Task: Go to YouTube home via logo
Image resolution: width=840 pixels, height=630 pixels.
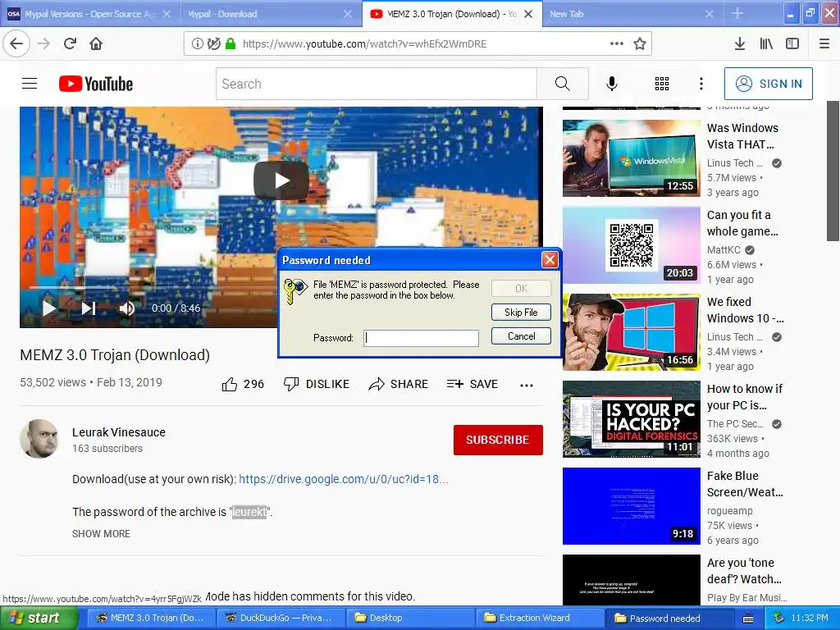Action: tap(96, 84)
